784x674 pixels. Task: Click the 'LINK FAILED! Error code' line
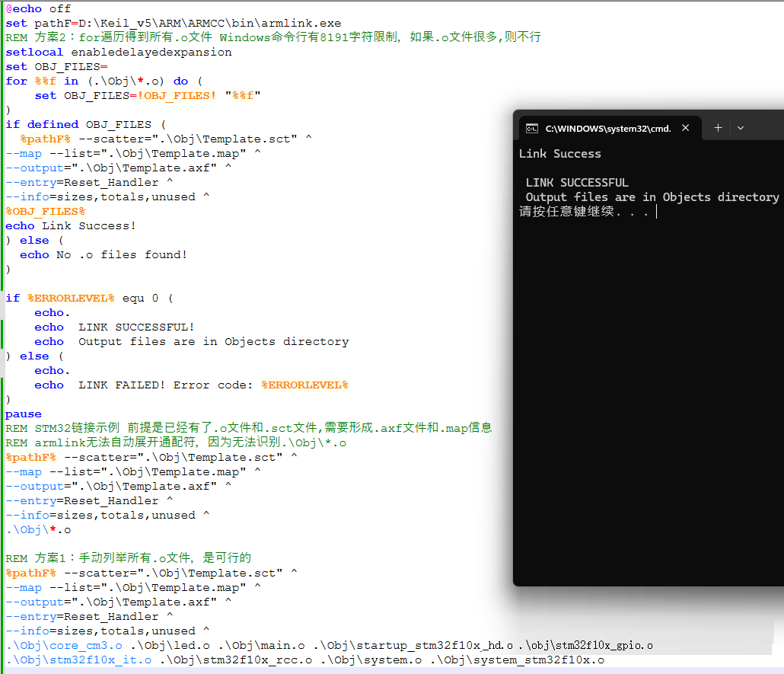pyautogui.click(x=190, y=385)
